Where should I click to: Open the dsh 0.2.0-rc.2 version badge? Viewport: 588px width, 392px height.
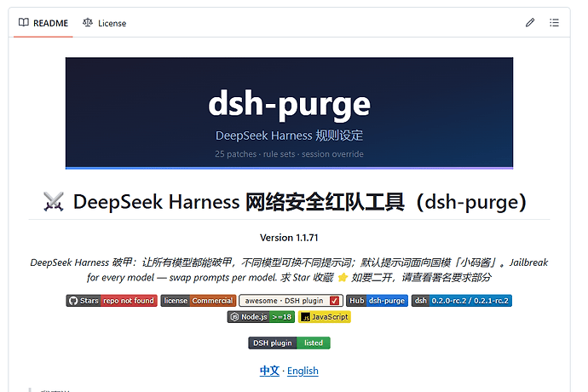coord(462,301)
